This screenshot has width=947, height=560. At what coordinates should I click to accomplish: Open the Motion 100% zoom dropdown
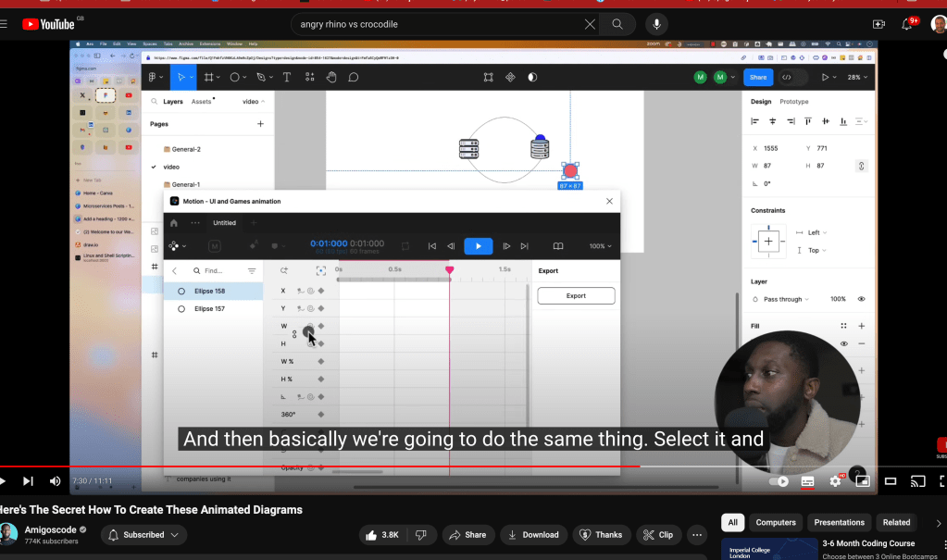(x=601, y=246)
